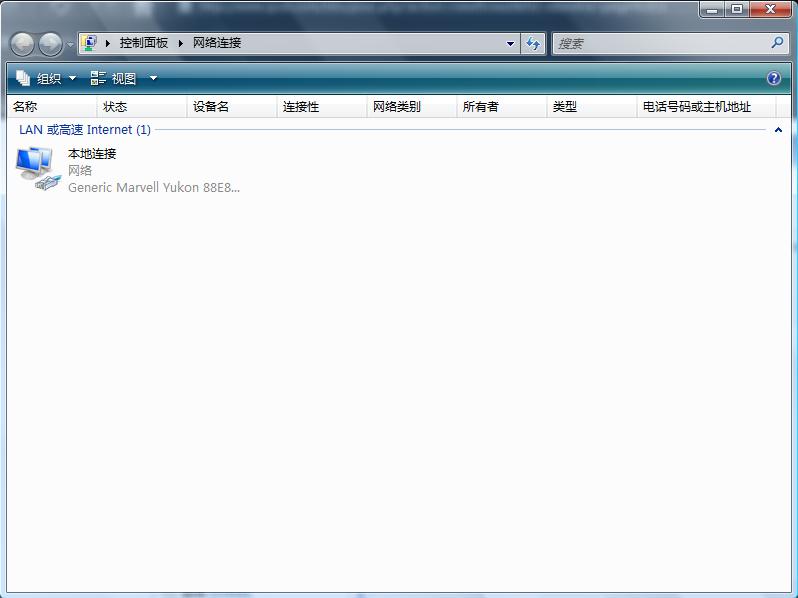Click the magnifier search icon
This screenshot has height=598, width=798.
[777, 43]
